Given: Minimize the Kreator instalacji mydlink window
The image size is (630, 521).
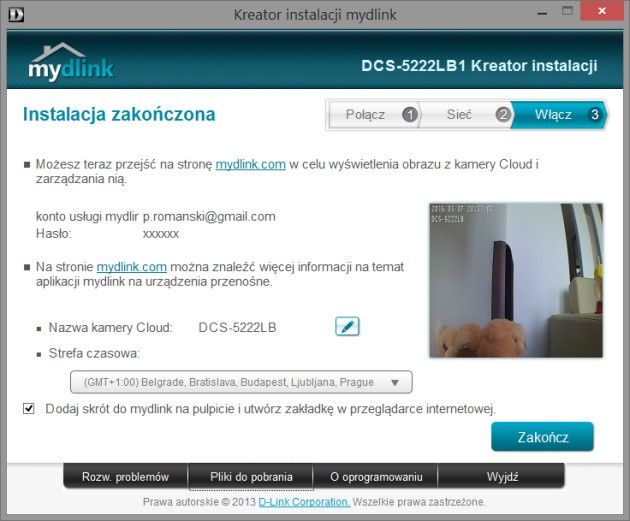Looking at the screenshot, I should [542, 12].
